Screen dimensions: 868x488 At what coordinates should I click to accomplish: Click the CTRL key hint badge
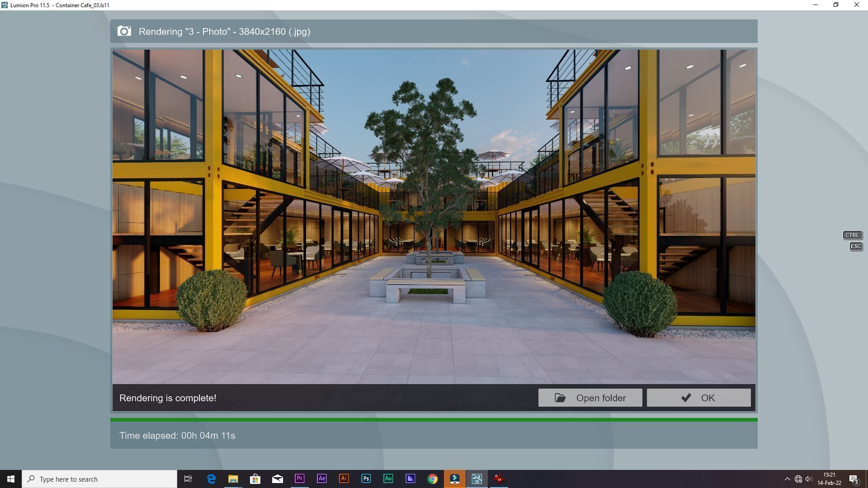852,235
